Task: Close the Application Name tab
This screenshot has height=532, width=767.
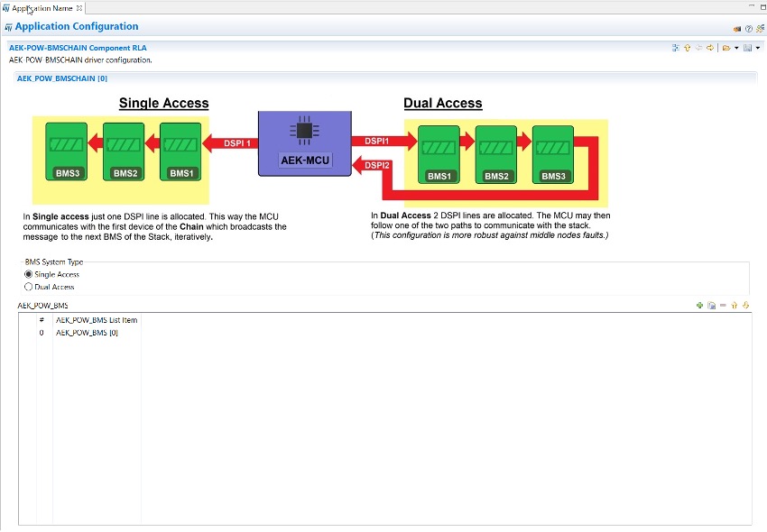Action: (79, 8)
